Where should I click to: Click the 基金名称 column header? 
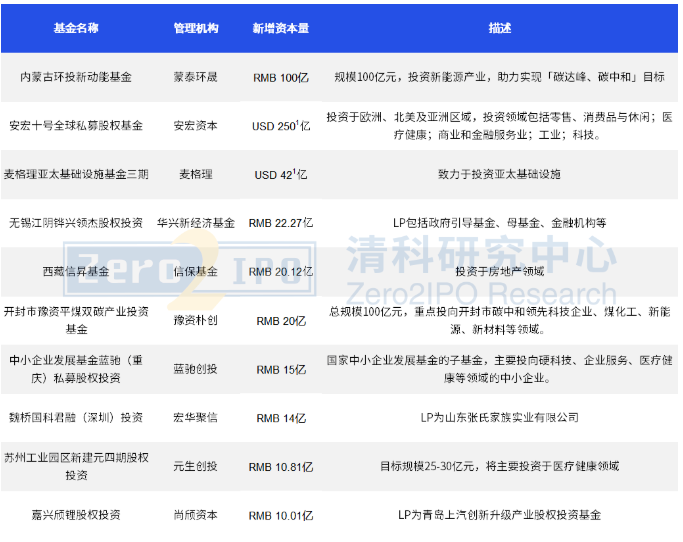point(76,28)
